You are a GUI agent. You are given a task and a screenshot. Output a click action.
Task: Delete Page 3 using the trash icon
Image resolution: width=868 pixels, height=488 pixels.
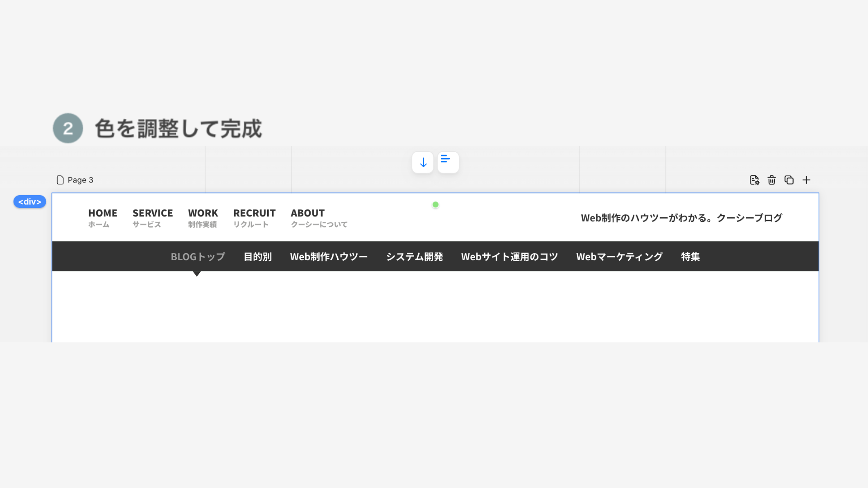[x=771, y=180]
